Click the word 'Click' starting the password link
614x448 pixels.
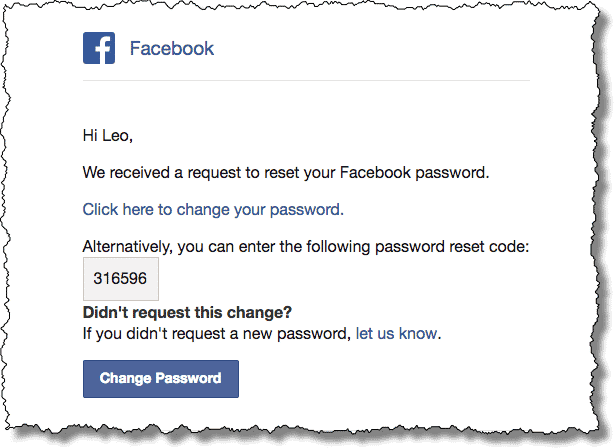[x=100, y=210]
